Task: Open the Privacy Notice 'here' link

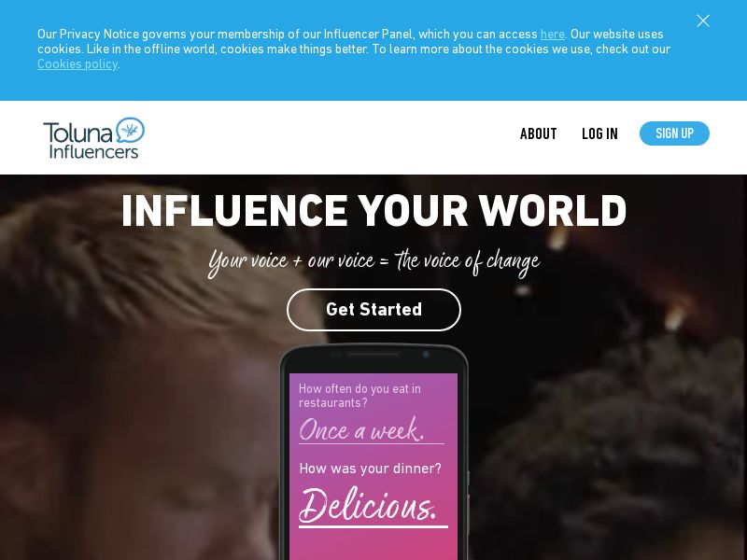Action: coord(552,35)
